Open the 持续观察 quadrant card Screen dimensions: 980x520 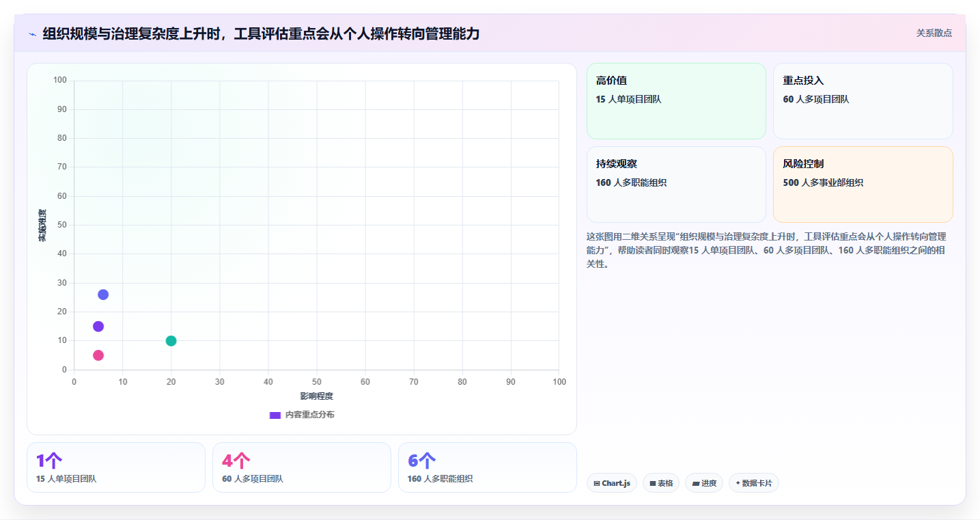point(676,184)
